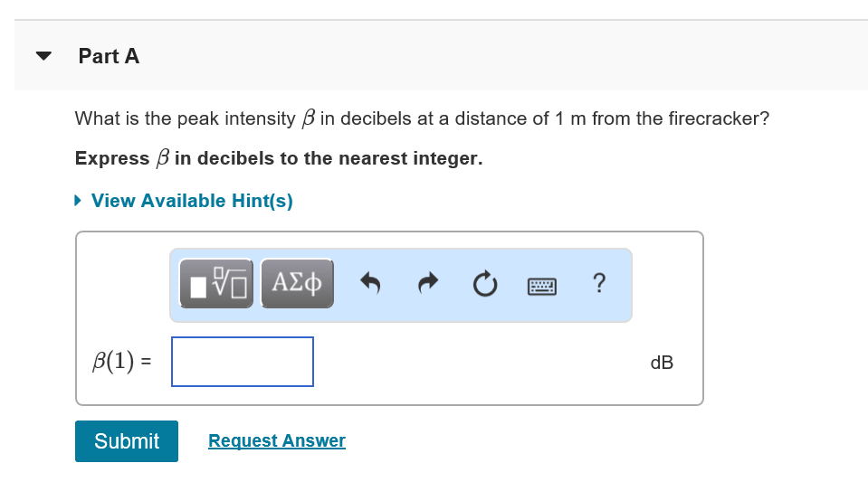Reset the answer with the circular arrow

(x=485, y=284)
